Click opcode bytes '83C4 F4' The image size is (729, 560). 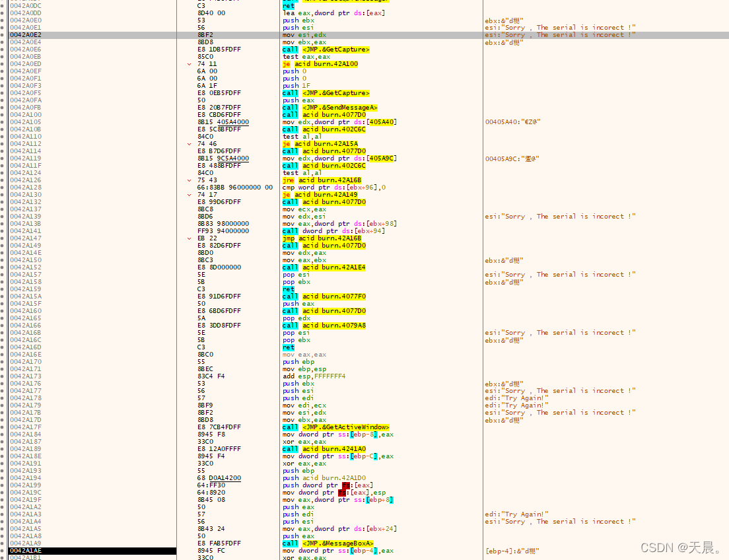(211, 376)
